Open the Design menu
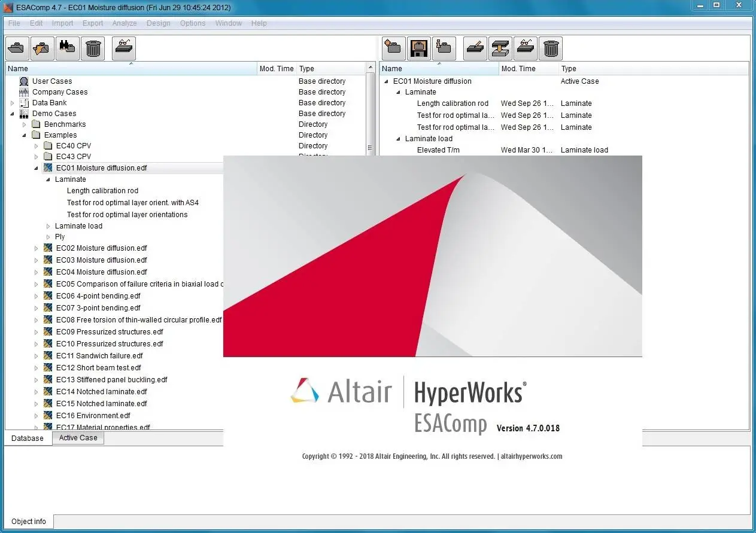The width and height of the screenshot is (756, 533). 159,23
